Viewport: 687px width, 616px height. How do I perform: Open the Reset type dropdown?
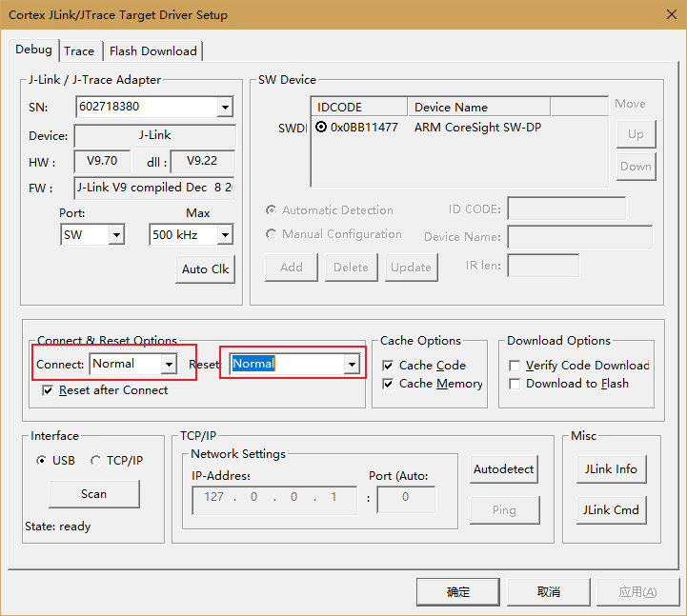[352, 364]
